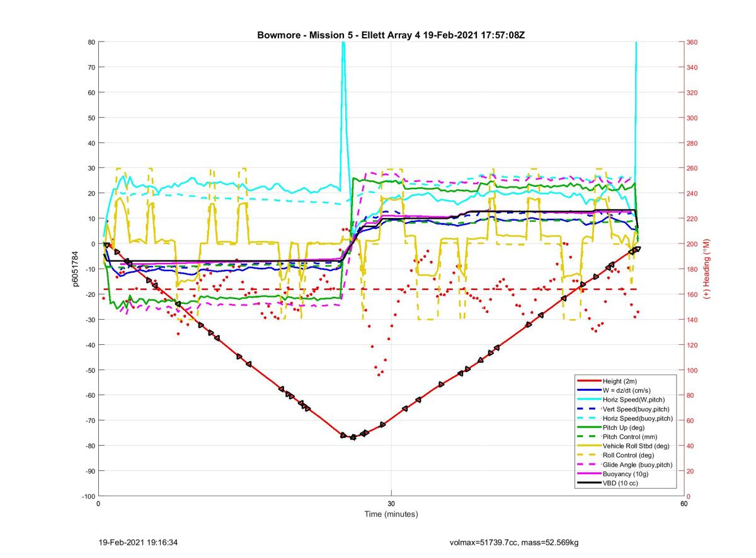Pick the 'Horiz Speed(W,pitch)' legend label
Screen dimensions: 756x558
pos(634,400)
